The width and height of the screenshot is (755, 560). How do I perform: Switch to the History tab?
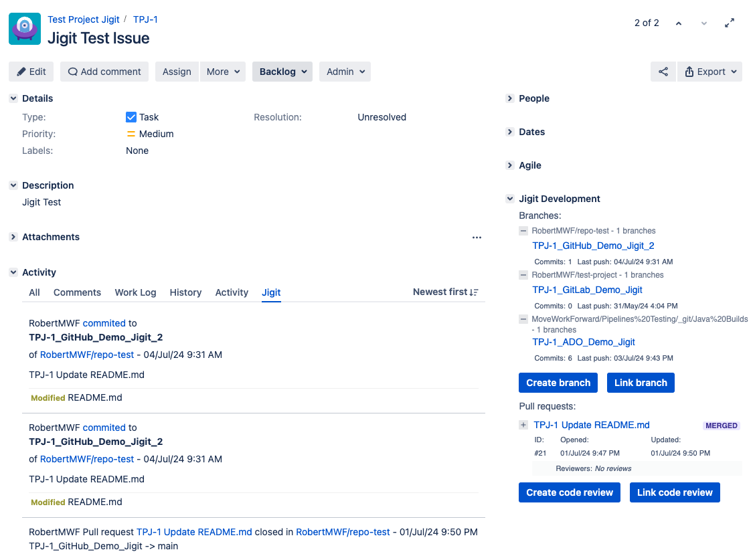point(185,292)
